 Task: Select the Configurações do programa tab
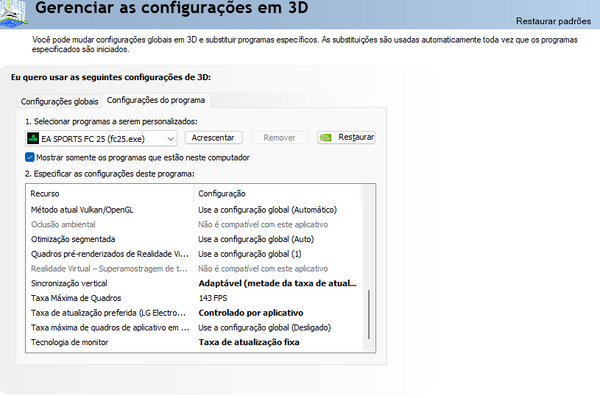(156, 100)
